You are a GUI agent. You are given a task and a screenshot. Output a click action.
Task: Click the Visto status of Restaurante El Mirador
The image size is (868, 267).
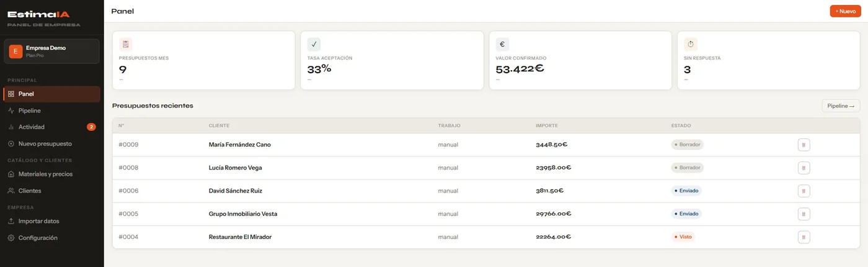pyautogui.click(x=683, y=237)
